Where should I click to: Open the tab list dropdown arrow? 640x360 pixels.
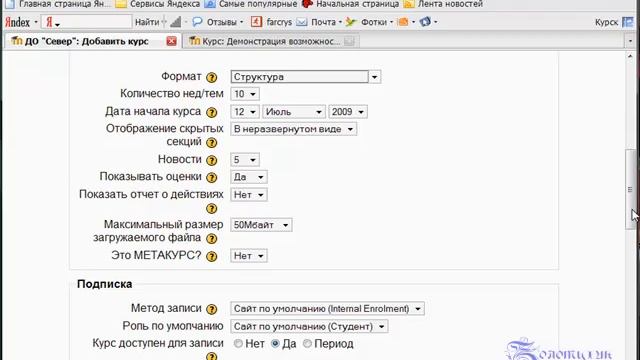point(630,41)
